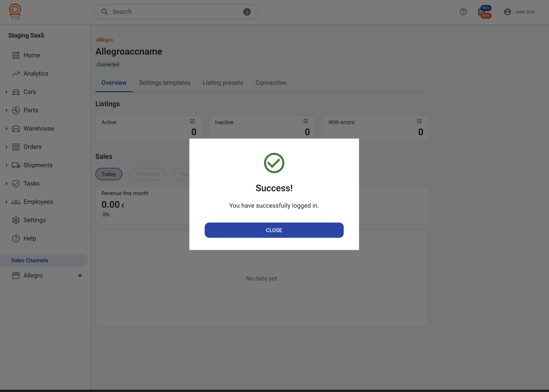Open Inactive listings external link icon
This screenshot has height=392, width=549.
click(306, 121)
